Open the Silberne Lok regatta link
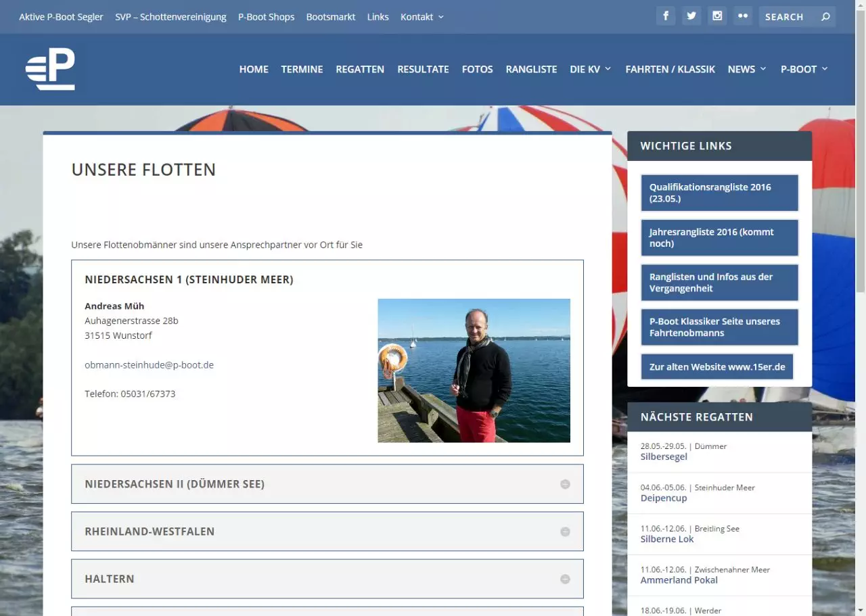Viewport: 866px width, 616px height. click(x=667, y=539)
